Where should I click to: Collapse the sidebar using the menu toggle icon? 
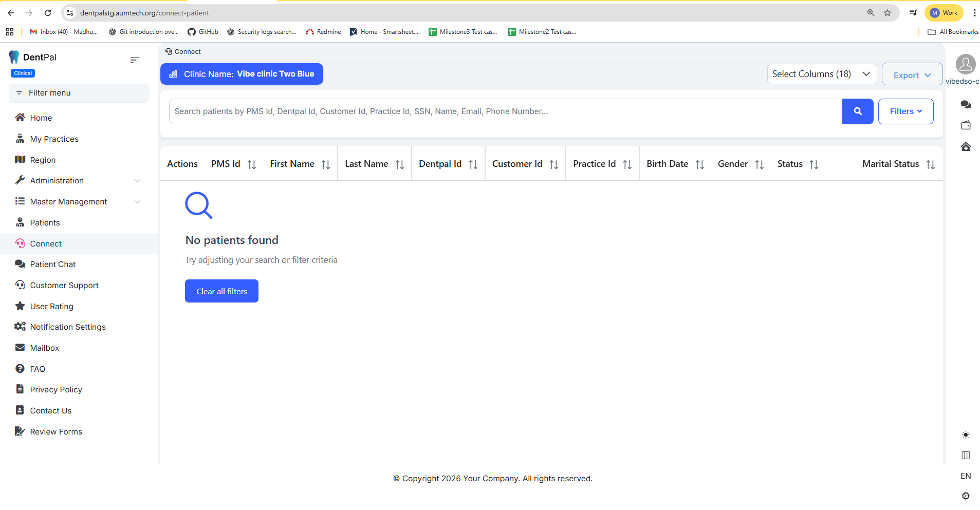[135, 60]
